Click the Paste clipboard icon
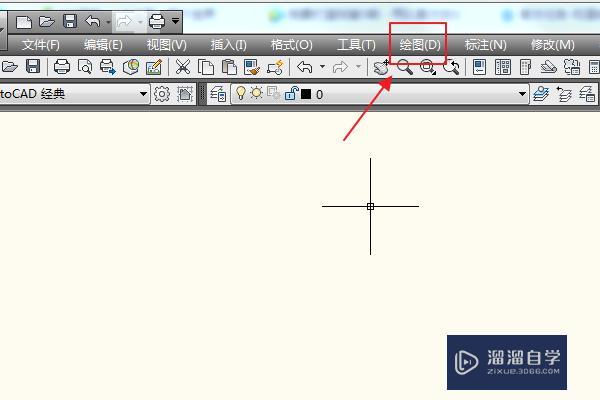600x400 pixels. tap(229, 67)
